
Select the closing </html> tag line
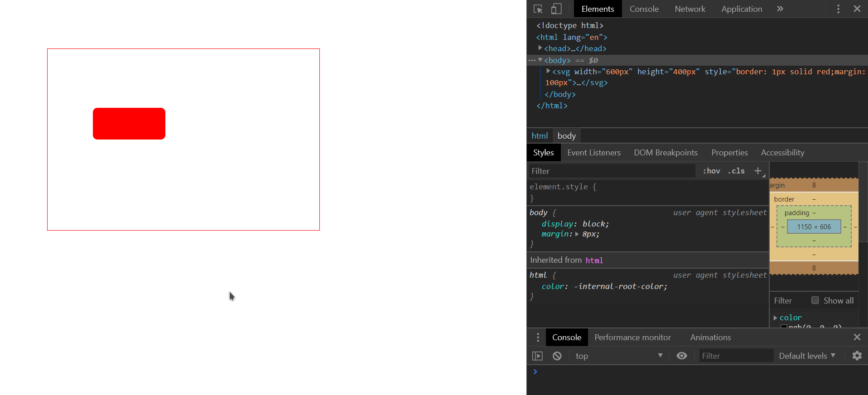pyautogui.click(x=552, y=106)
